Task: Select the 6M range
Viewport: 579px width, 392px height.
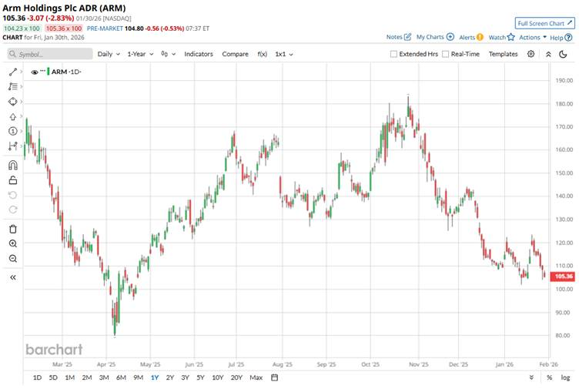Action: coord(121,377)
